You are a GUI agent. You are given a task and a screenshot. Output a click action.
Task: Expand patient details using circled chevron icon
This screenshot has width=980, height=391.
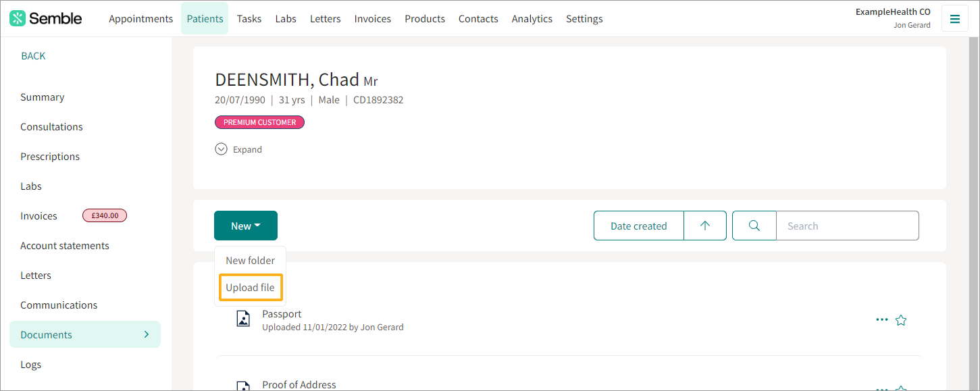point(221,149)
